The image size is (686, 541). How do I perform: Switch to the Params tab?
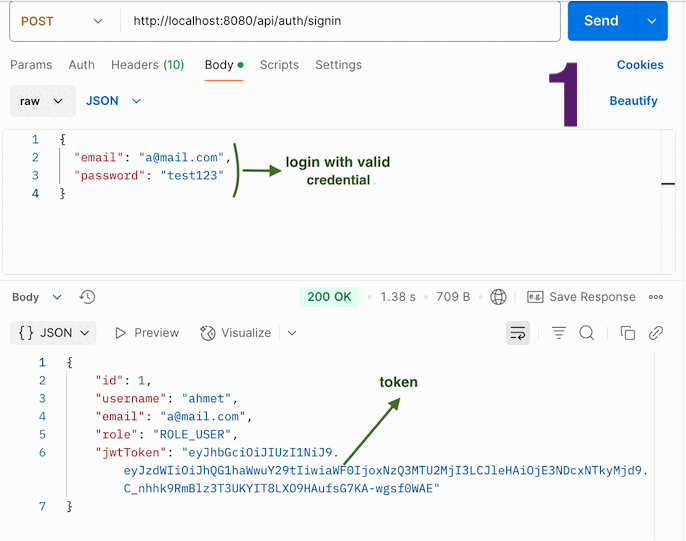(31, 65)
